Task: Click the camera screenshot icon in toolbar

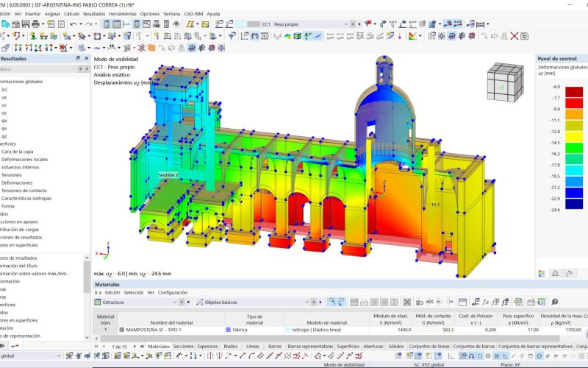Action: 524,36
